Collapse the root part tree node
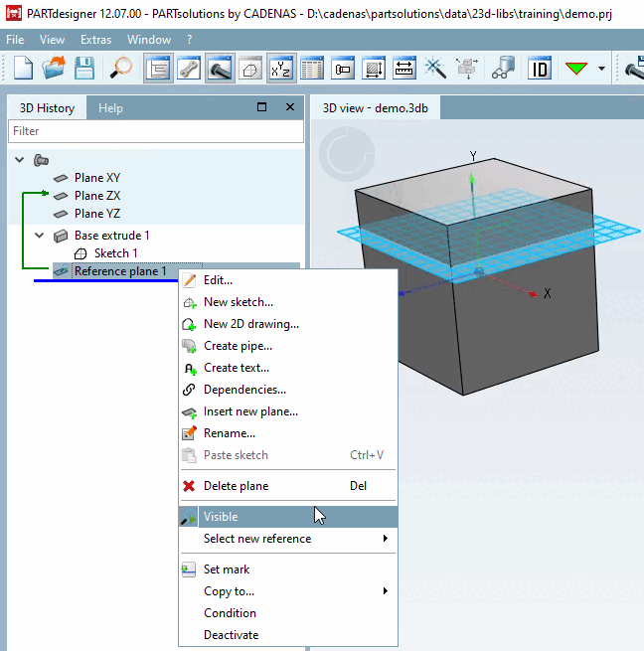Viewport: 644px width, 651px height. pyautogui.click(x=20, y=159)
